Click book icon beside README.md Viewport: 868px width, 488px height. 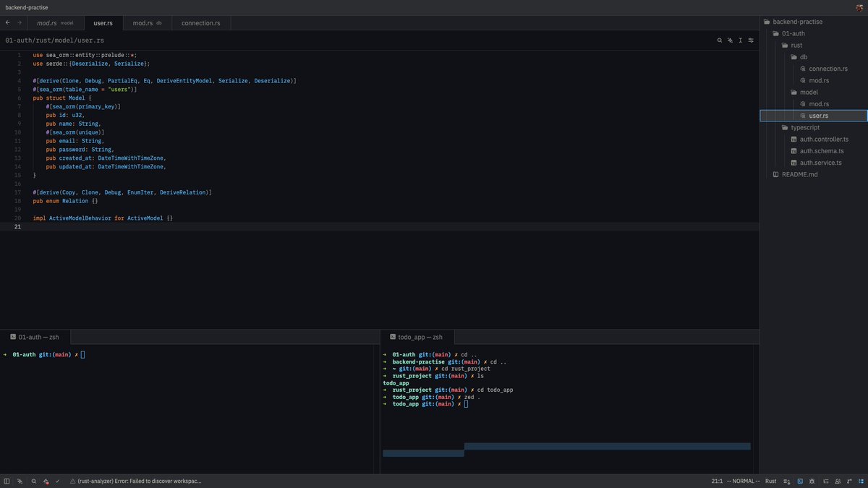pos(775,174)
